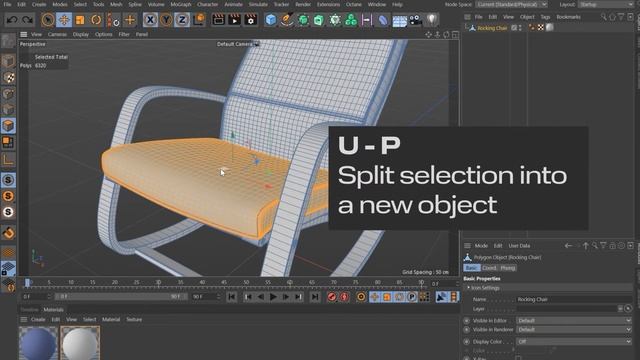
Task: Open the Subdivision Surface generators icon
Action: pos(303,20)
